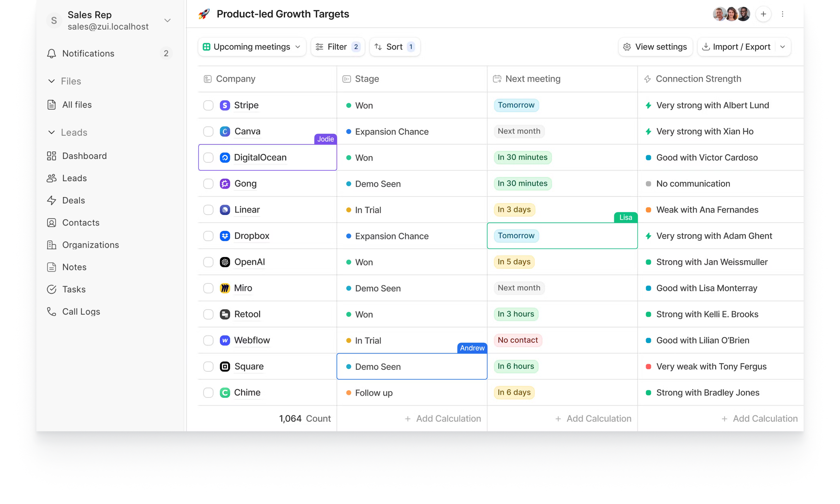Viewport: 840px width, 504px height.
Task: Open Call Logs in the sidebar
Action: pos(81,311)
